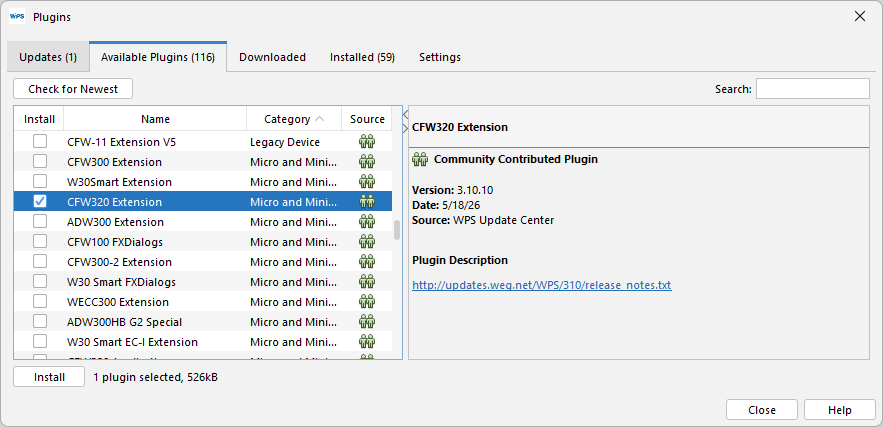
Task: Click the source icon in W30 Smart FXDialogs row
Action: click(367, 282)
